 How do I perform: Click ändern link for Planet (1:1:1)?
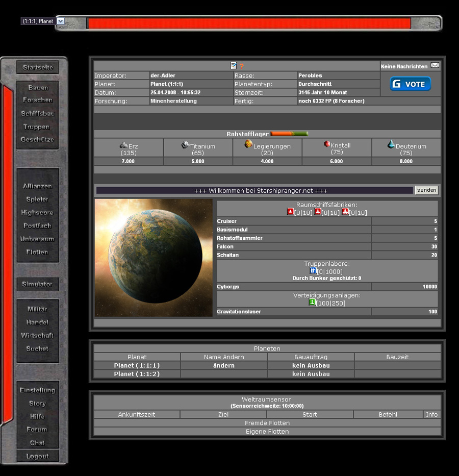click(223, 365)
